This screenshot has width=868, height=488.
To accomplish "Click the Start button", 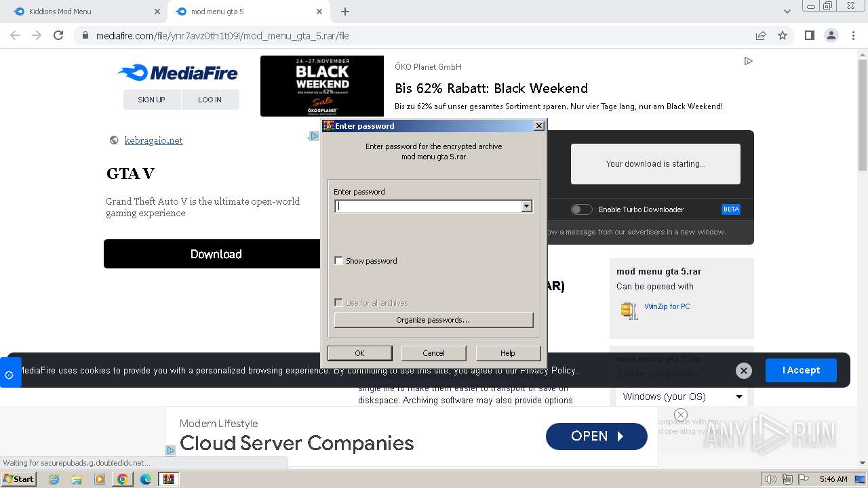I will (x=18, y=479).
